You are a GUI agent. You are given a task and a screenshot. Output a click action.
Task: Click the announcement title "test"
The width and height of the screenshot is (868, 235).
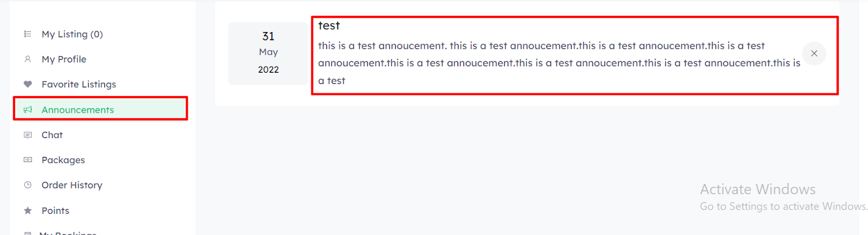pyautogui.click(x=329, y=26)
